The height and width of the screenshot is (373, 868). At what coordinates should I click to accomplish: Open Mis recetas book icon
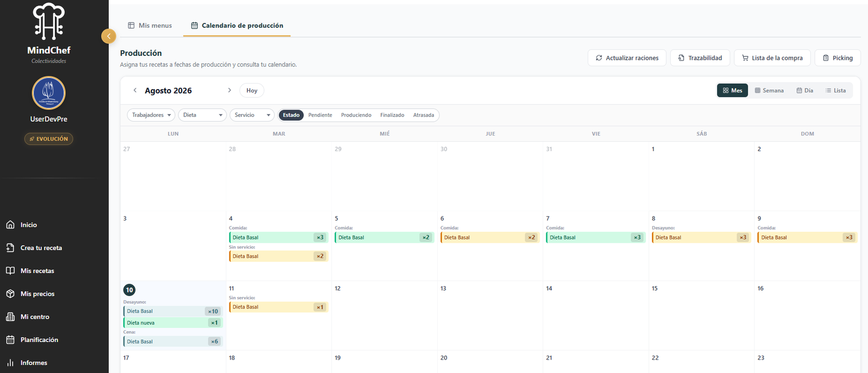click(x=10, y=270)
